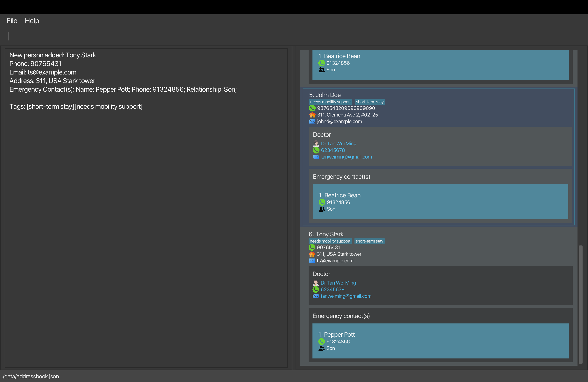The image size is (588, 382).
Task: Click John Doe's orange house address icon
Action: pyautogui.click(x=312, y=115)
